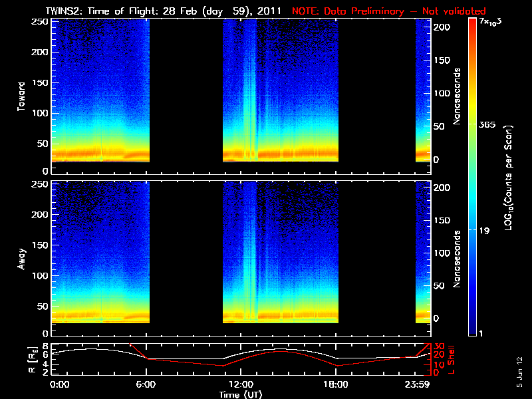Select the '23:59' time axis tick
The height and width of the screenshot is (399, 532).
(x=418, y=385)
